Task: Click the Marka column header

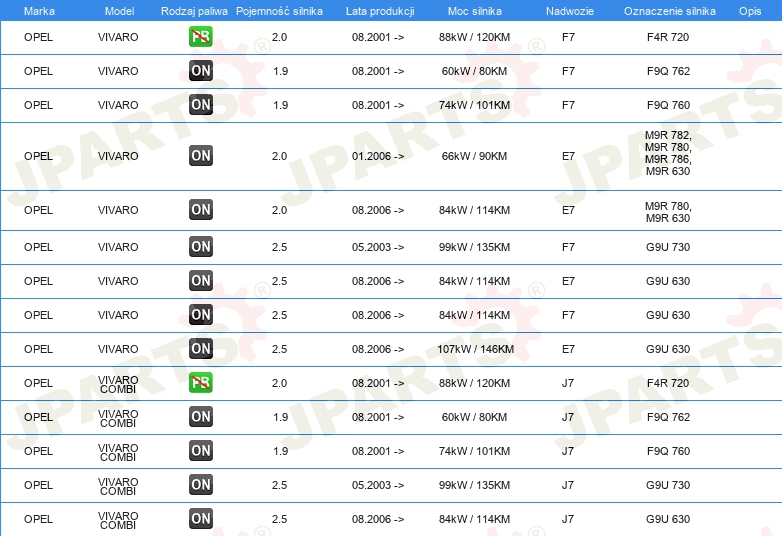Action: 39,11
